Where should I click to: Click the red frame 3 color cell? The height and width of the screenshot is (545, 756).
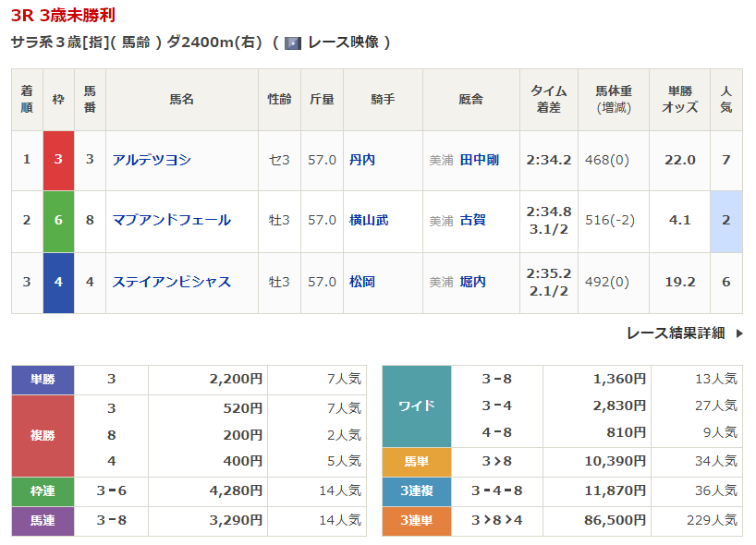[58, 161]
